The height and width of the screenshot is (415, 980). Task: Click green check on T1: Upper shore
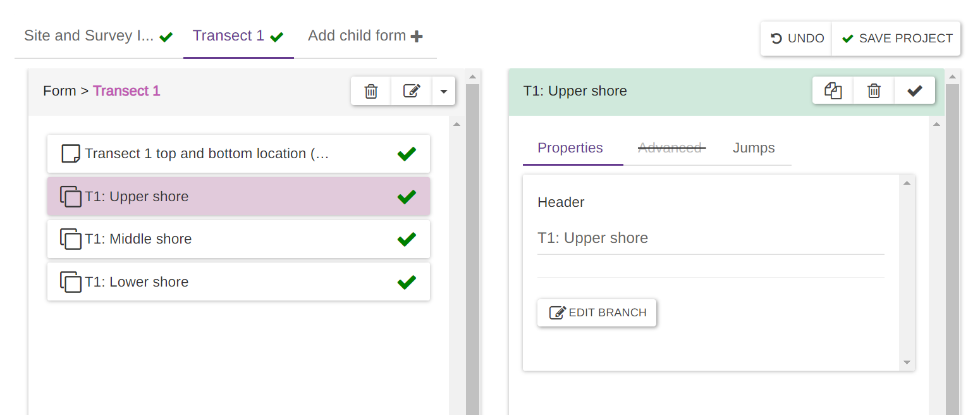[407, 197]
